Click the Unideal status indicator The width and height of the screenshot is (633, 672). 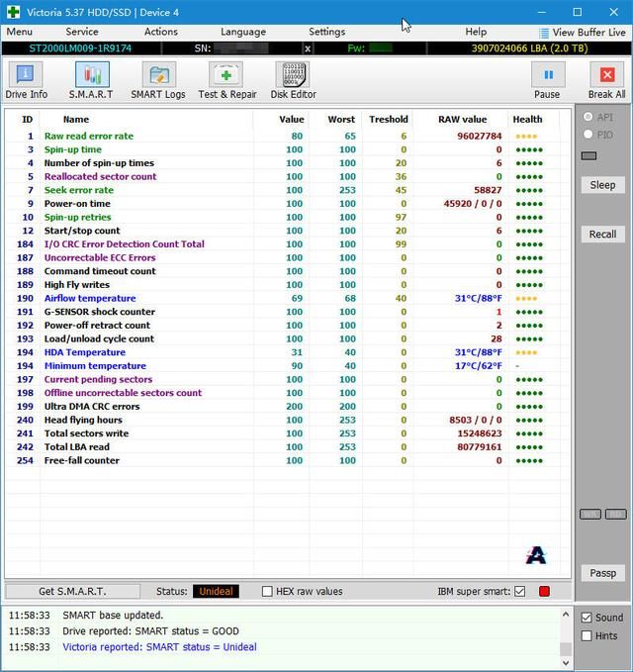click(216, 592)
